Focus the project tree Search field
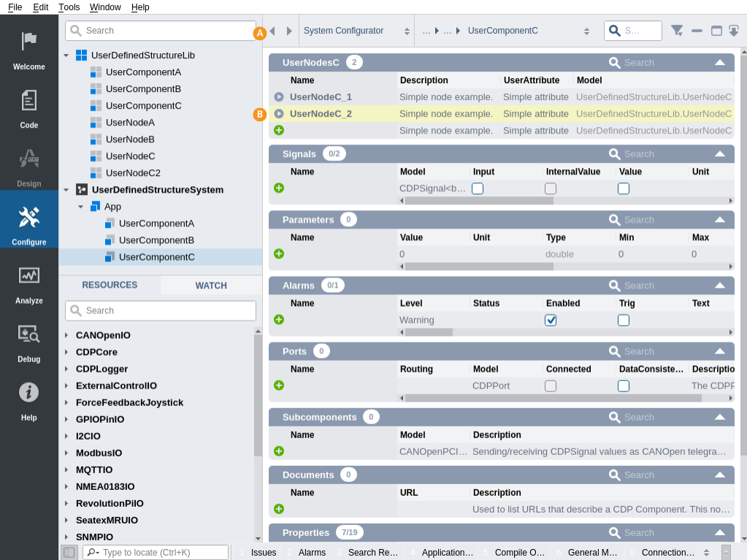 [161, 31]
